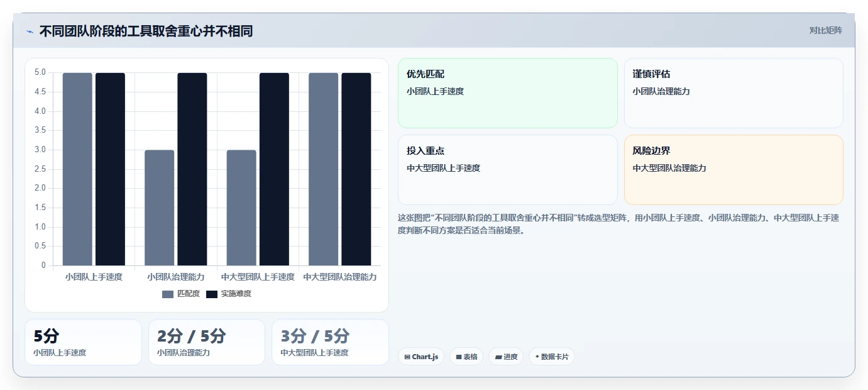Click the Chart.js tag chip
Image resolution: width=868 pixels, height=390 pixels.
pyautogui.click(x=421, y=357)
